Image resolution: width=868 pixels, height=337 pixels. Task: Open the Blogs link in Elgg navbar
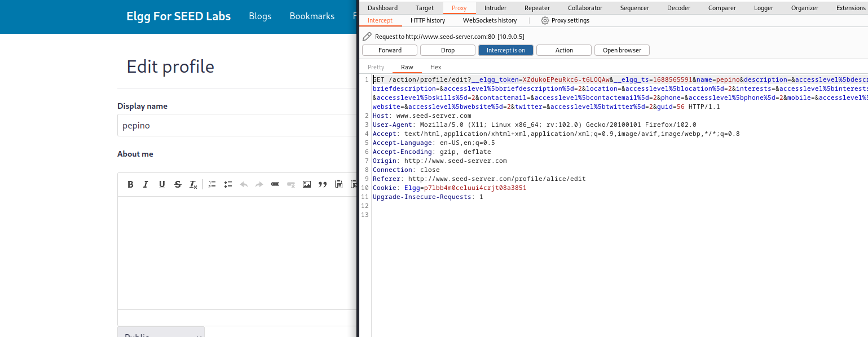[x=260, y=16]
